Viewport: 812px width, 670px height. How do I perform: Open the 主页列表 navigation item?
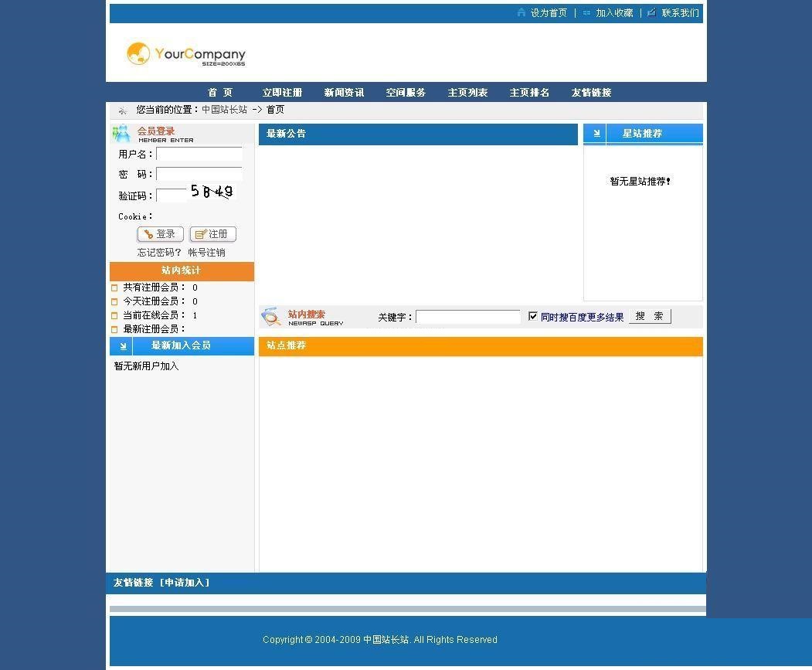pyautogui.click(x=467, y=92)
